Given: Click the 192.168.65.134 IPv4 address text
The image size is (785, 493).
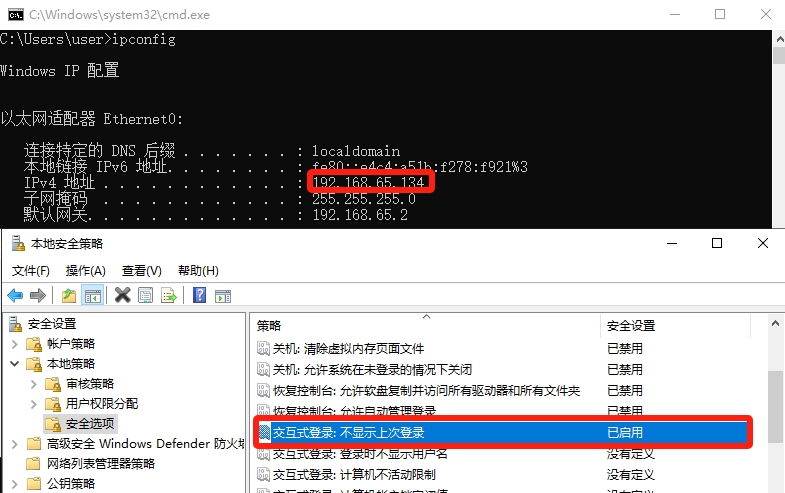Looking at the screenshot, I should pos(368,182).
